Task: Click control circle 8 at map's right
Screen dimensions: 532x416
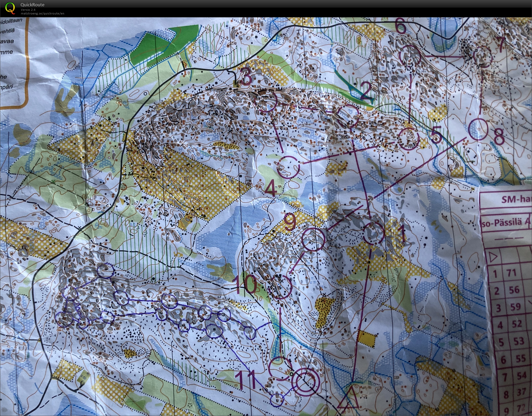Action: 478,129
